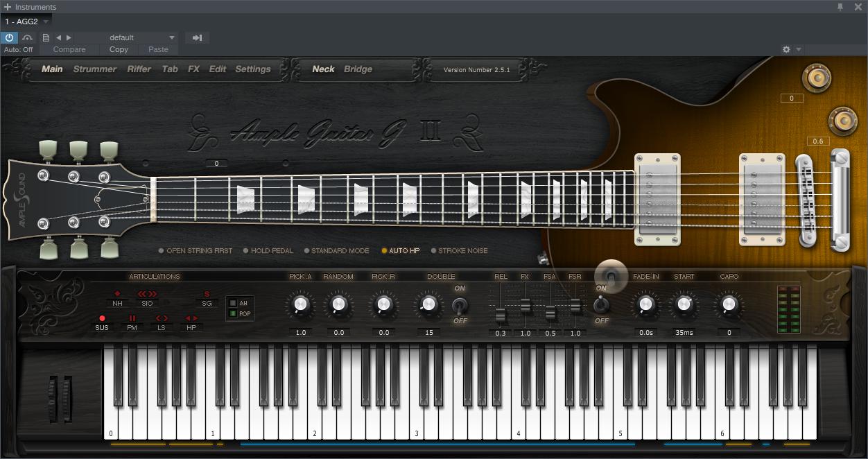The image size is (868, 459).
Task: Click the PICK.A knob
Action: [x=300, y=304]
